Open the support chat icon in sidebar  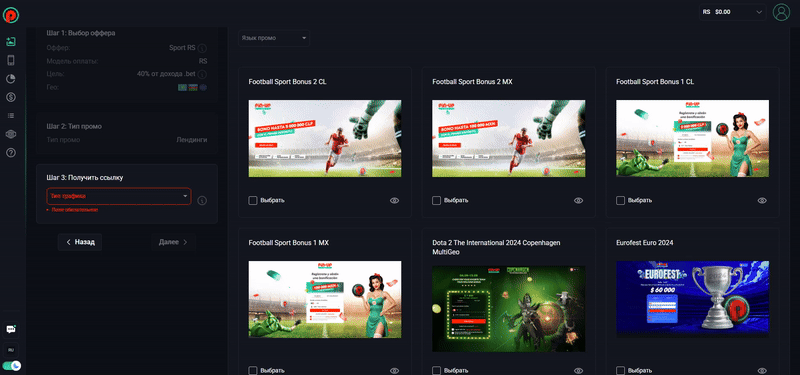tap(11, 329)
